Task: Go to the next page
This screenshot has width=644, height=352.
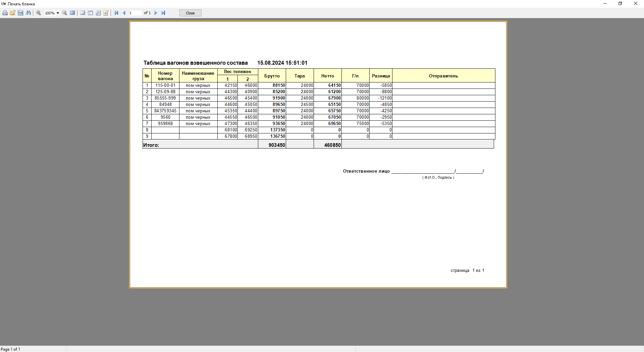Action: coord(156,13)
